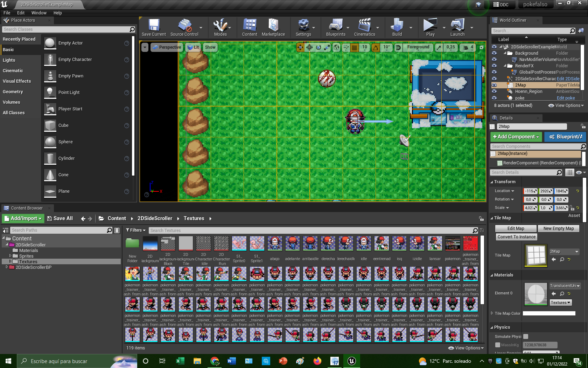Image resolution: width=588 pixels, height=368 pixels.
Task: Click the New Empty Map button
Action: click(559, 229)
